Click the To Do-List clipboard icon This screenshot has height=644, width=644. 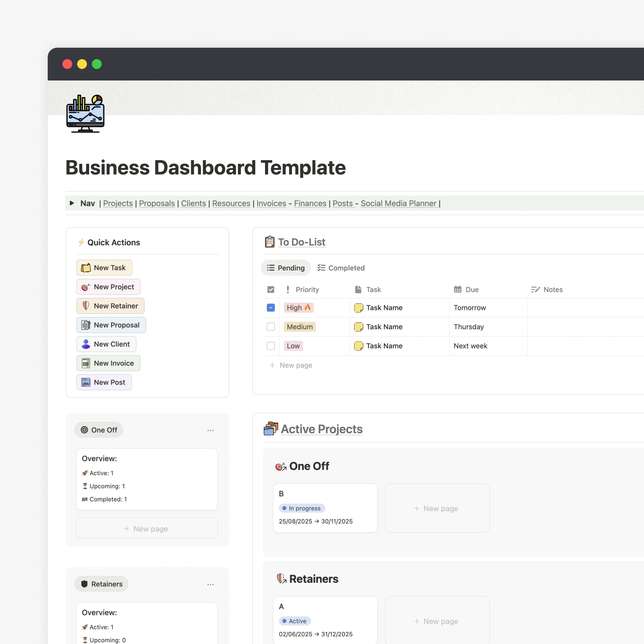coord(270,242)
